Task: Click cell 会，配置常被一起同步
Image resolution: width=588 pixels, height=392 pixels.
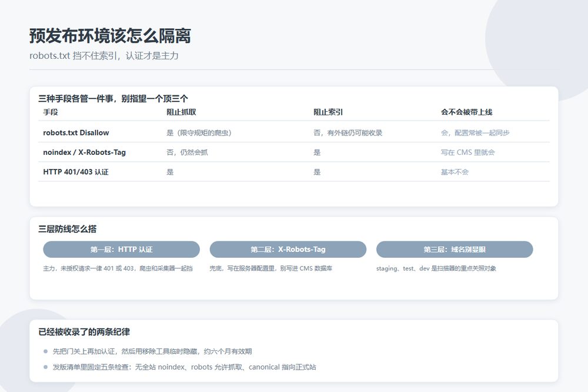Action: [x=475, y=132]
